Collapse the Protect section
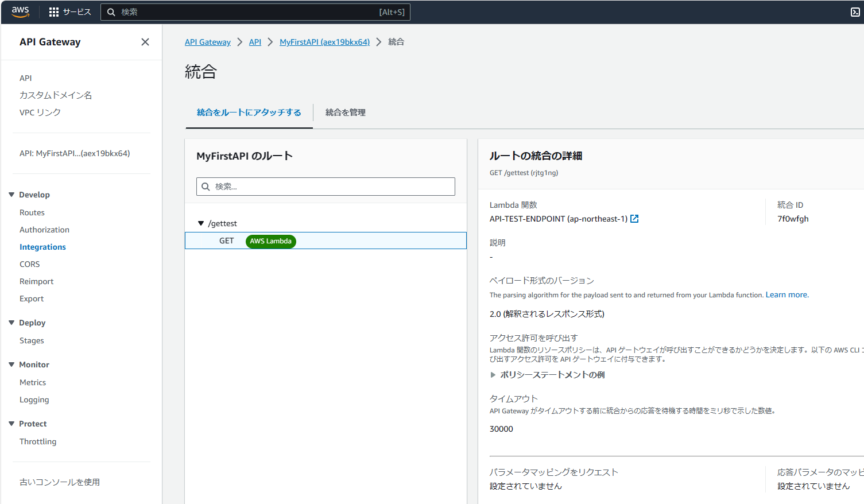The width and height of the screenshot is (864, 504). [11, 424]
